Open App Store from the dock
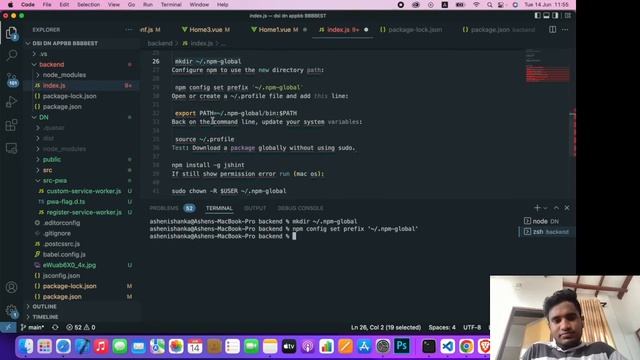The image size is (640, 360). [x=364, y=347]
